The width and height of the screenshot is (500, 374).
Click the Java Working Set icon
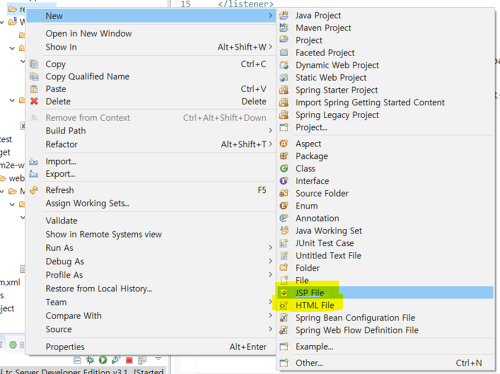coord(284,231)
